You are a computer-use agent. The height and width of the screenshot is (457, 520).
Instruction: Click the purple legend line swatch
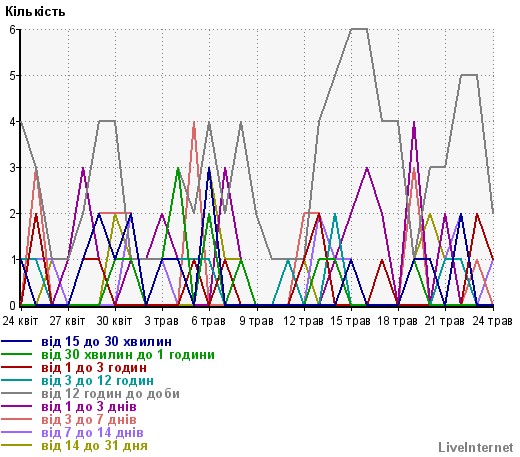(x=16, y=406)
